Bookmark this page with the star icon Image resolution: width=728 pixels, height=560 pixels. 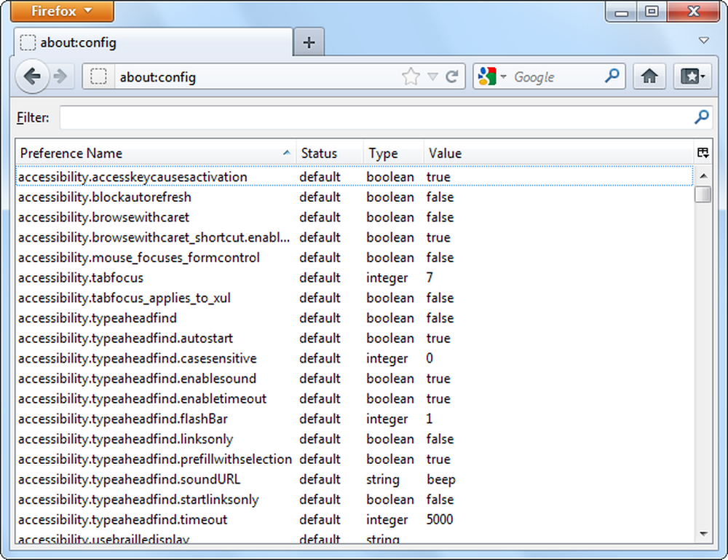[411, 76]
